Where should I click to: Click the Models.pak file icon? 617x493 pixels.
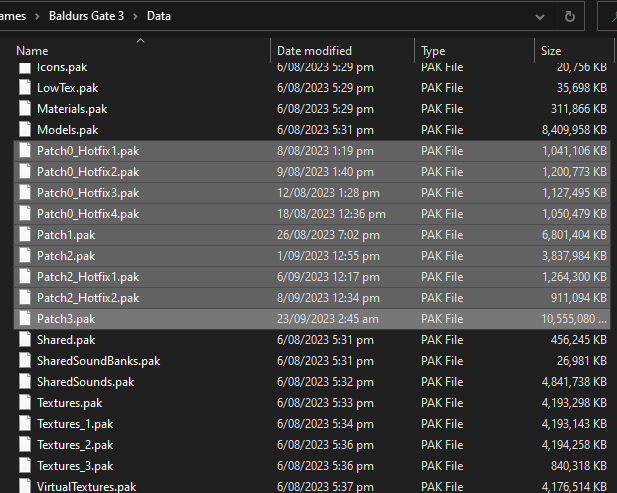25,130
